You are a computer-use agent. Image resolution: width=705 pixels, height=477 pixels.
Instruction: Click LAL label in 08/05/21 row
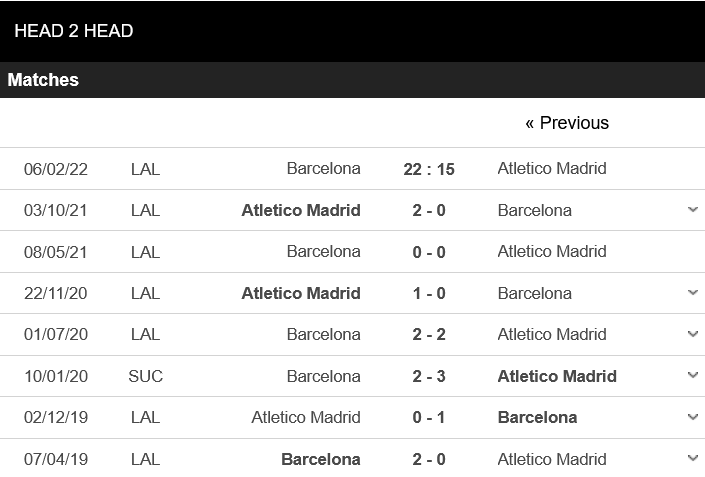(145, 252)
